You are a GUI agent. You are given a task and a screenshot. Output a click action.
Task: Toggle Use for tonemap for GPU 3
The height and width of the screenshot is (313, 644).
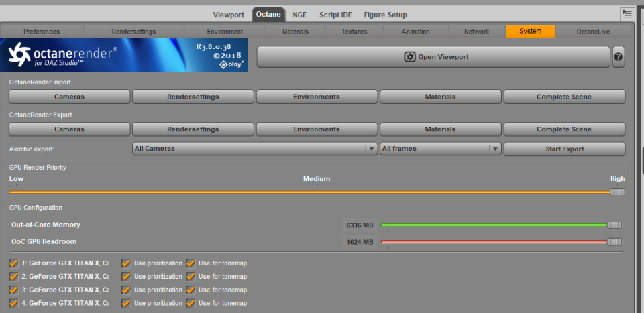click(191, 290)
